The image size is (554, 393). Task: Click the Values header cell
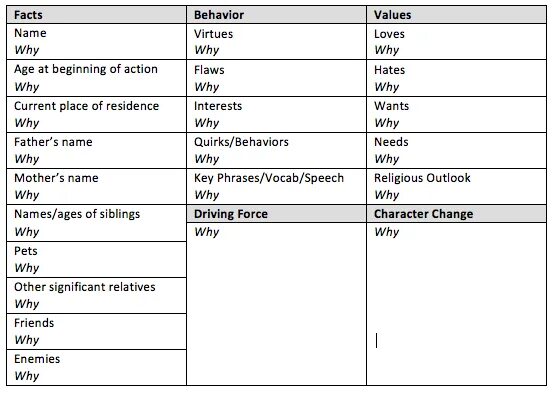(x=456, y=15)
